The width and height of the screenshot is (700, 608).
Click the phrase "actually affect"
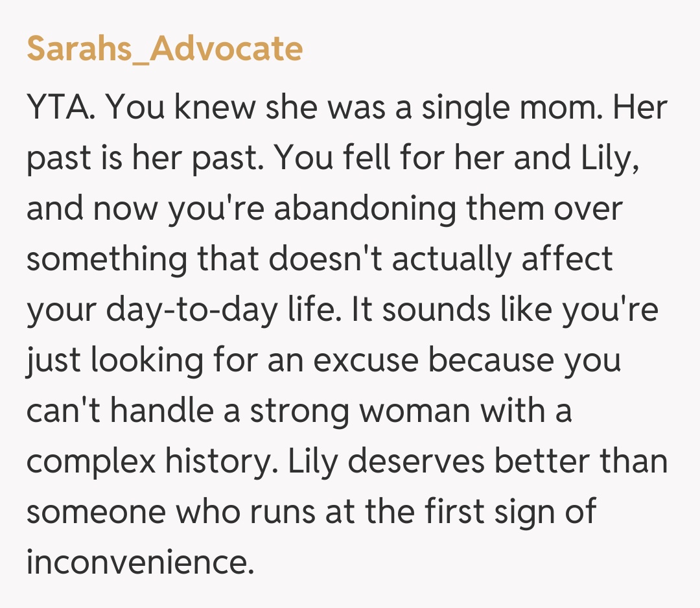point(502,259)
